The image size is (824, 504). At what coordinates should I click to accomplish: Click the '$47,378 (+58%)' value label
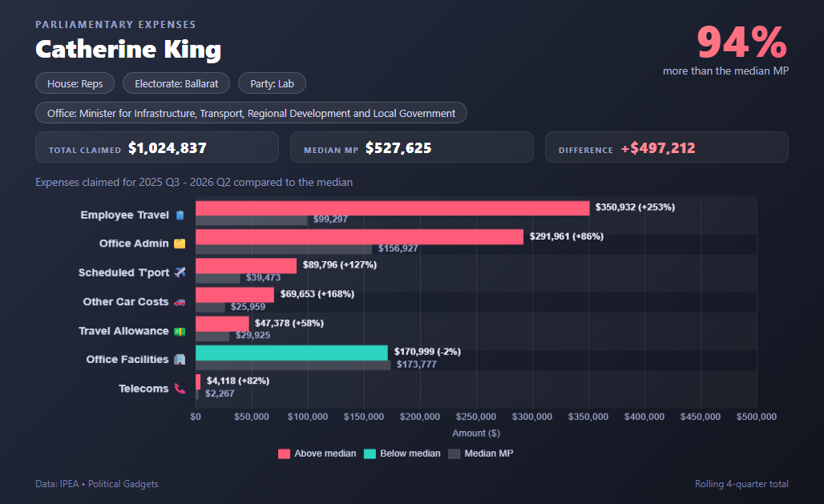pyautogui.click(x=289, y=323)
